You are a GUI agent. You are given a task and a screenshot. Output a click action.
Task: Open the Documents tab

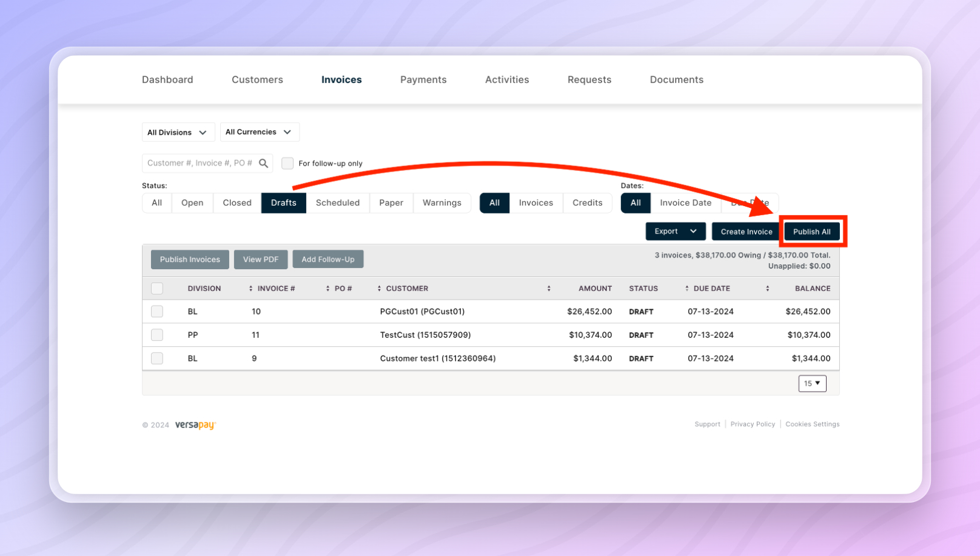677,79
